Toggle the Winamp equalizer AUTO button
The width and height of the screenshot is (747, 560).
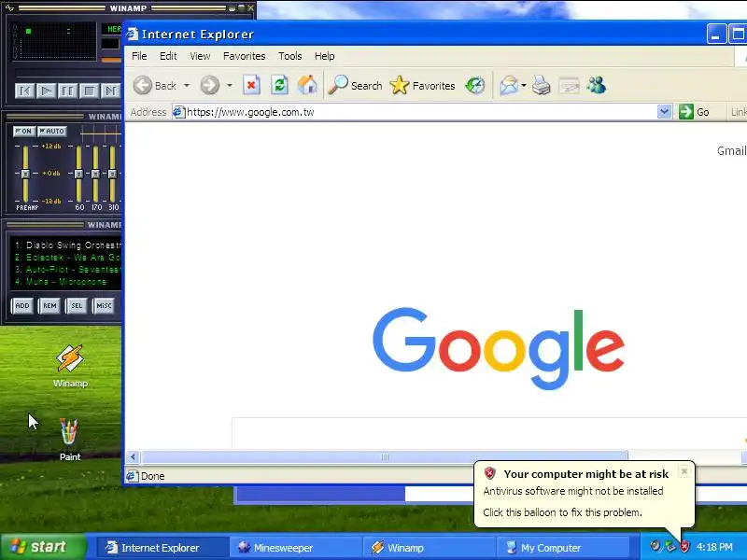click(52, 131)
